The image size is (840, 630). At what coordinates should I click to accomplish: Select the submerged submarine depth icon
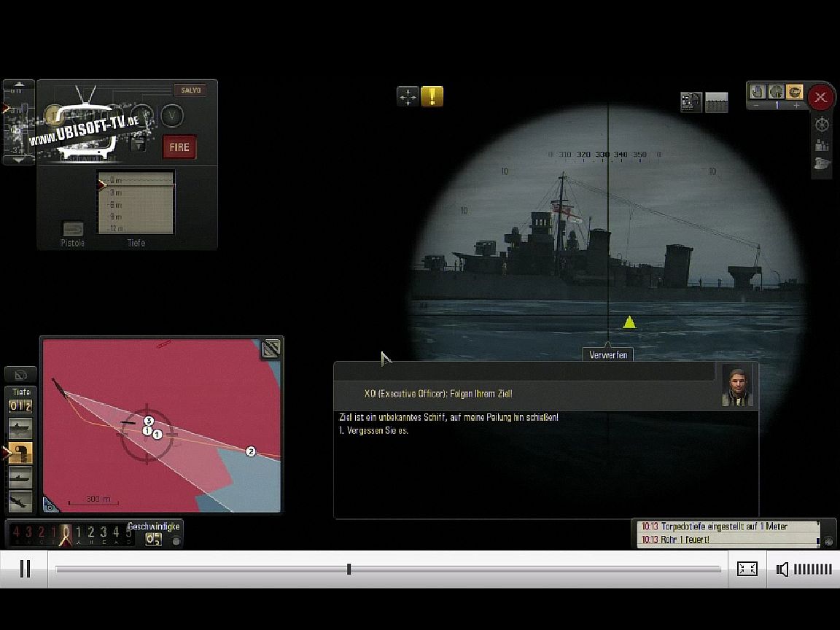(x=20, y=477)
